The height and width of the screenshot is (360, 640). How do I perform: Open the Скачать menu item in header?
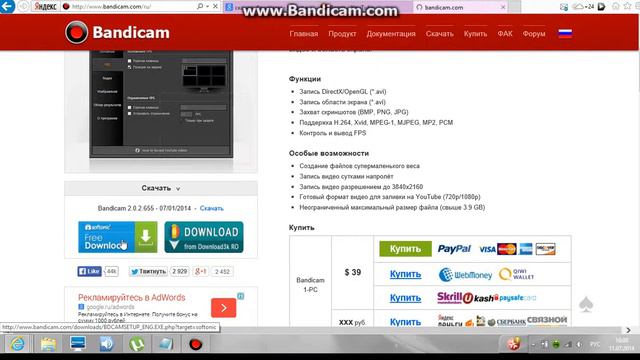click(439, 34)
